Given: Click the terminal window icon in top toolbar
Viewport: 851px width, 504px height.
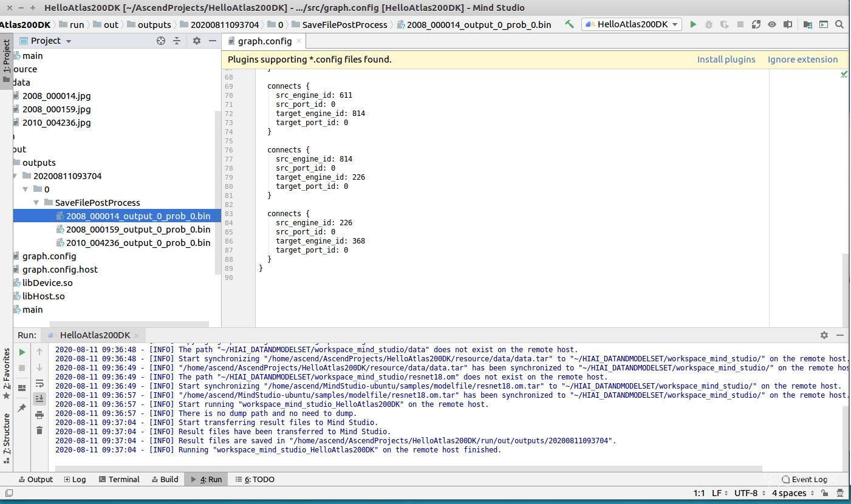Looking at the screenshot, I should (824, 24).
